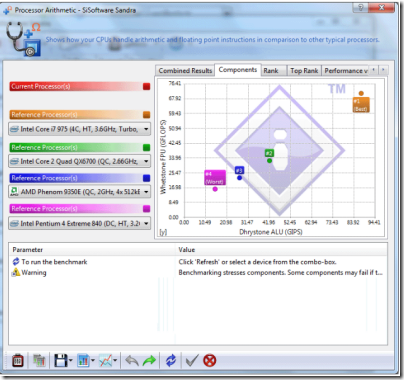Click the line graph icon
Viewport: 404px width, 380px height.
click(x=106, y=361)
